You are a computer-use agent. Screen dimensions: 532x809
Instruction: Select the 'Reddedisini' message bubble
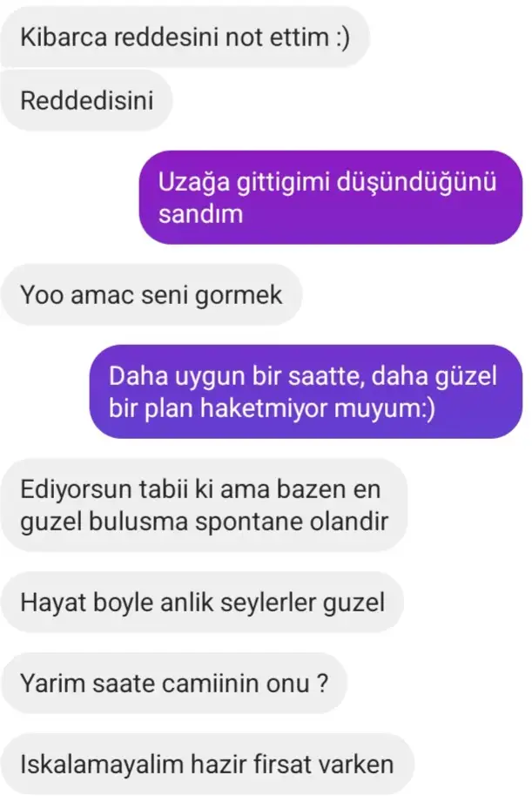86,100
